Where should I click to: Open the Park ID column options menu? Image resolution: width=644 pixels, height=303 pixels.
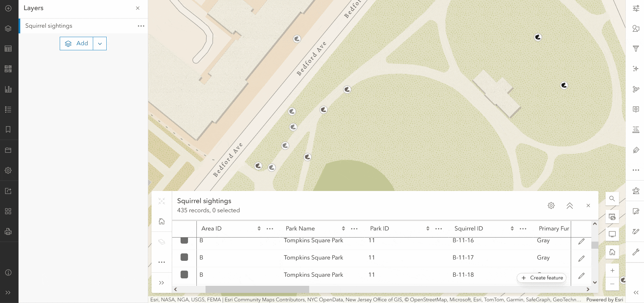pos(439,228)
